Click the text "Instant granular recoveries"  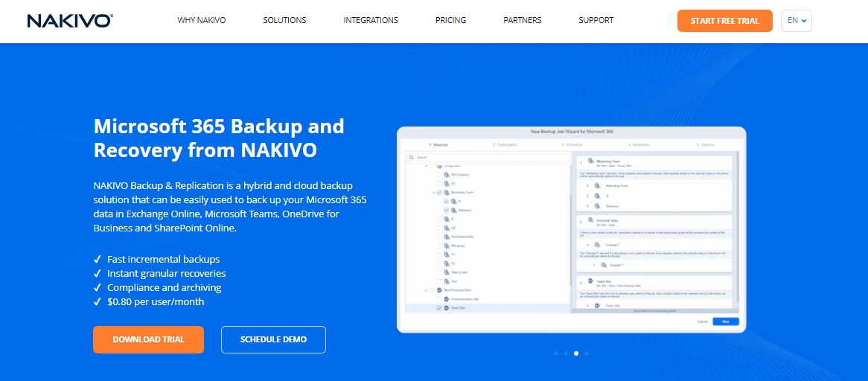(167, 273)
